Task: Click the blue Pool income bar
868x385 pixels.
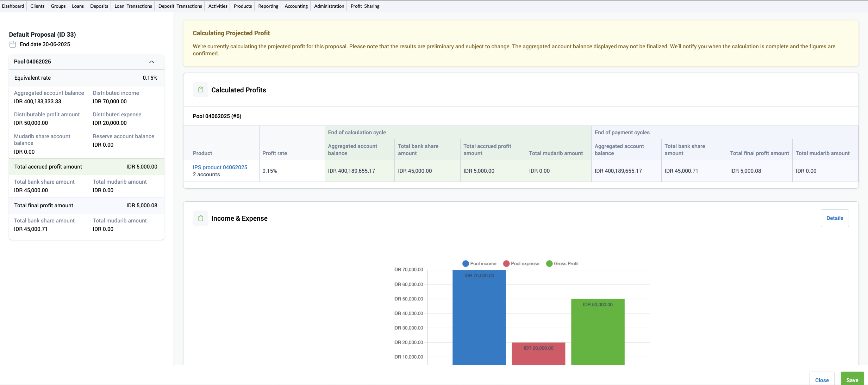Action: coord(479,317)
